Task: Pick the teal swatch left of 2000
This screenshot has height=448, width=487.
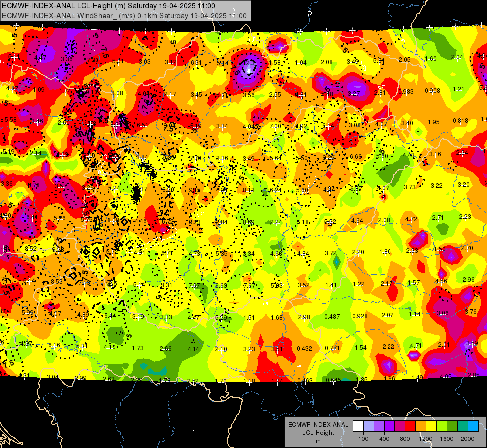Action: pos(463,426)
